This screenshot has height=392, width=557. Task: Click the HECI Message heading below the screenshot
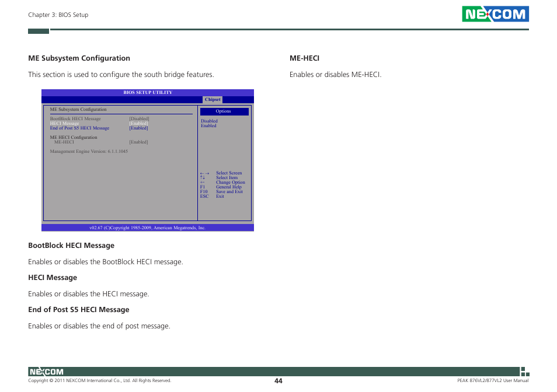coord(53,278)
